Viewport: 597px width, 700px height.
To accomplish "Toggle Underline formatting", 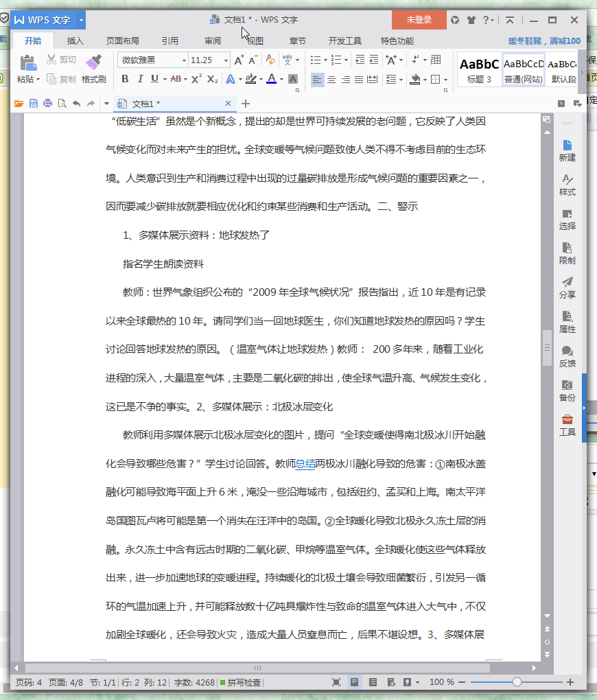I will (x=154, y=79).
